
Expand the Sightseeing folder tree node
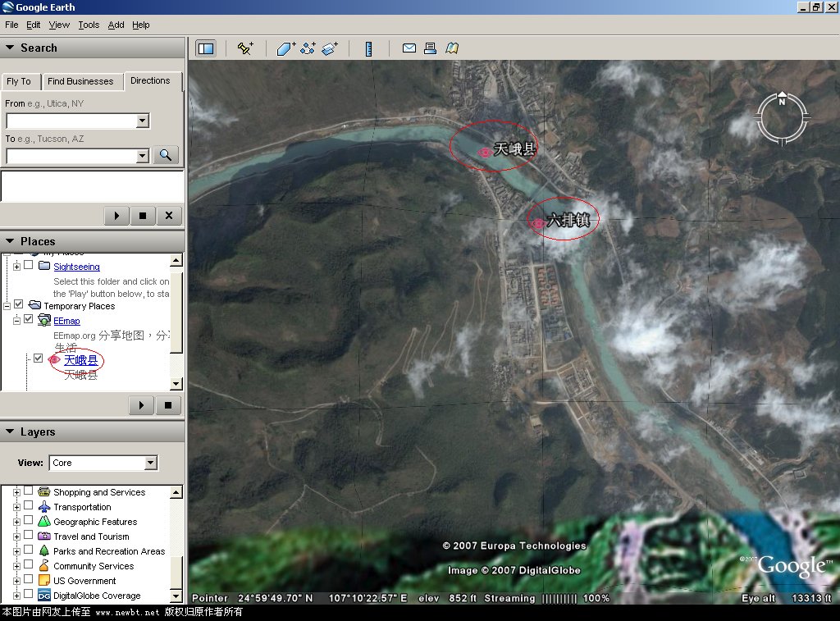(x=16, y=267)
